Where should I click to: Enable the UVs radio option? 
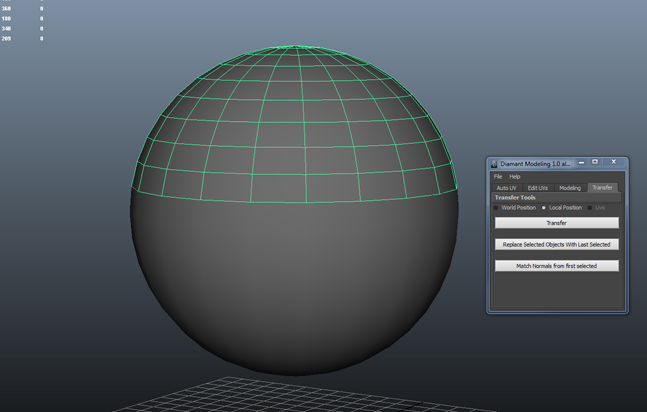(x=590, y=208)
